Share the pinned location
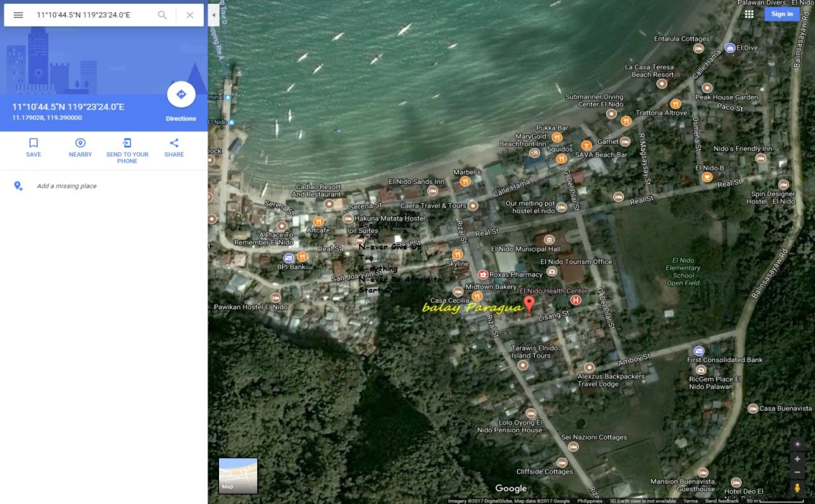The height and width of the screenshot is (504, 815). (x=174, y=147)
